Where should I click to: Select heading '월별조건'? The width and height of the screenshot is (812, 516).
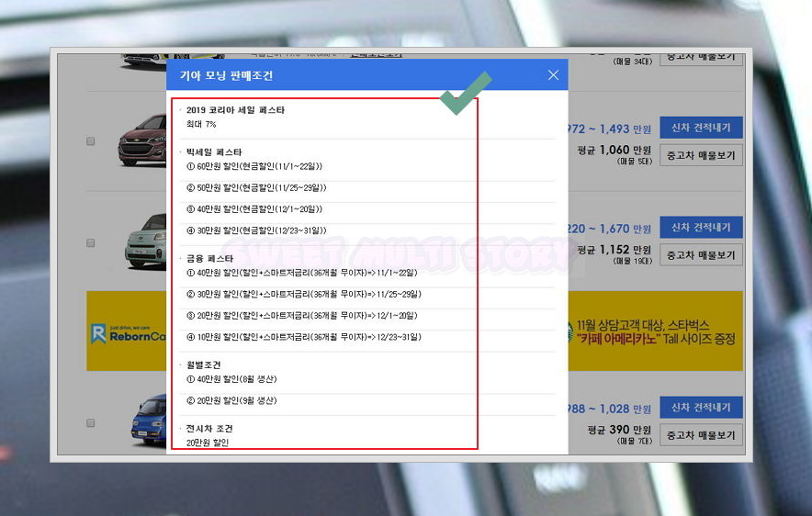(x=204, y=365)
